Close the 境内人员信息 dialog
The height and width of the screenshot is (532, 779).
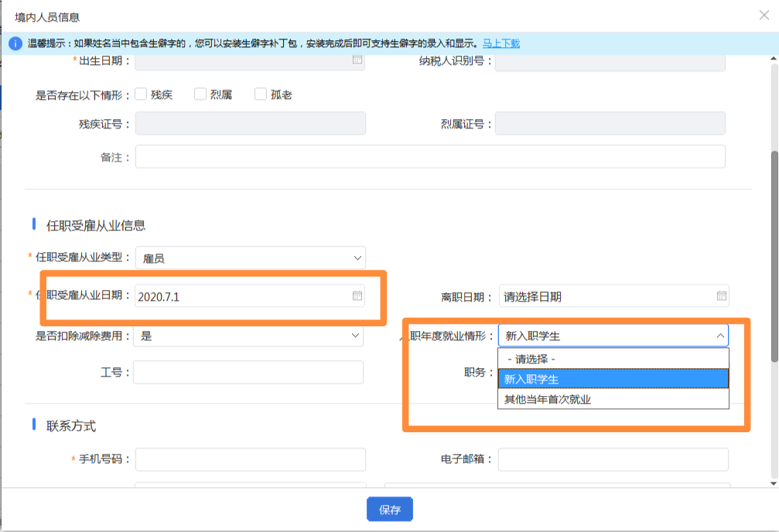tap(764, 15)
